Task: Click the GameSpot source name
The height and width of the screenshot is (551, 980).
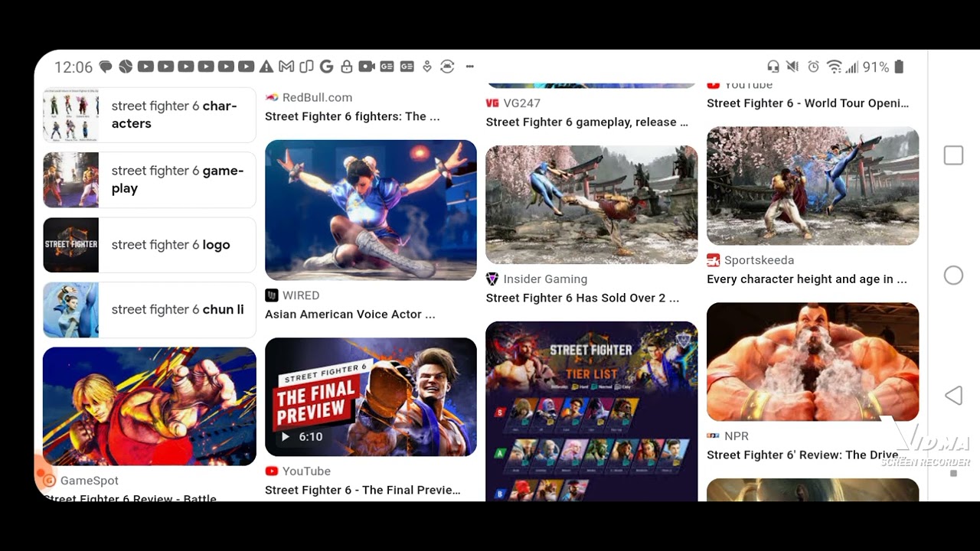Action: [x=90, y=481]
